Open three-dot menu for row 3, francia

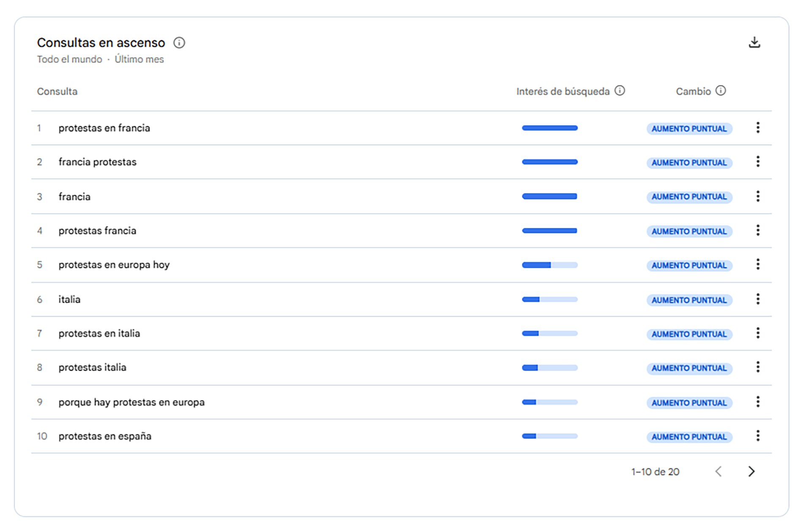pos(757,196)
